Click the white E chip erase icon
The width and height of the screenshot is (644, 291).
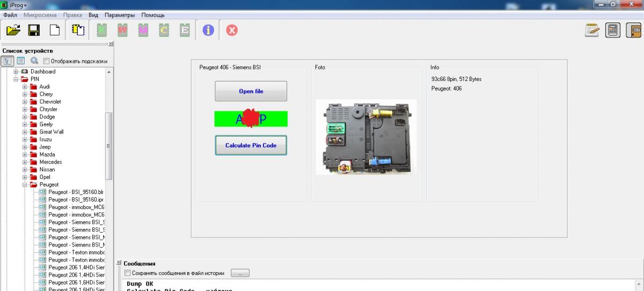[x=185, y=31]
